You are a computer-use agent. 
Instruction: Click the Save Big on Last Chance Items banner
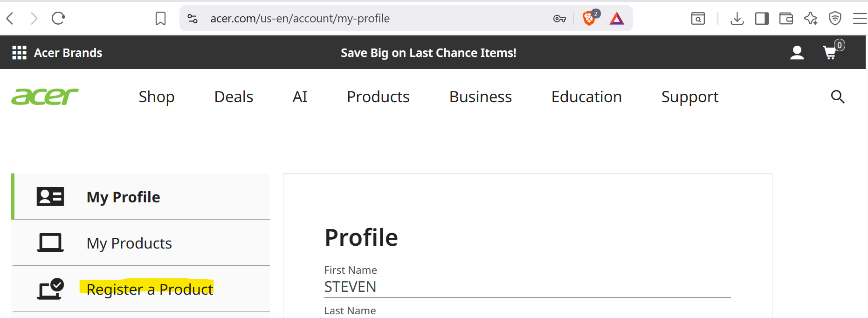point(428,53)
